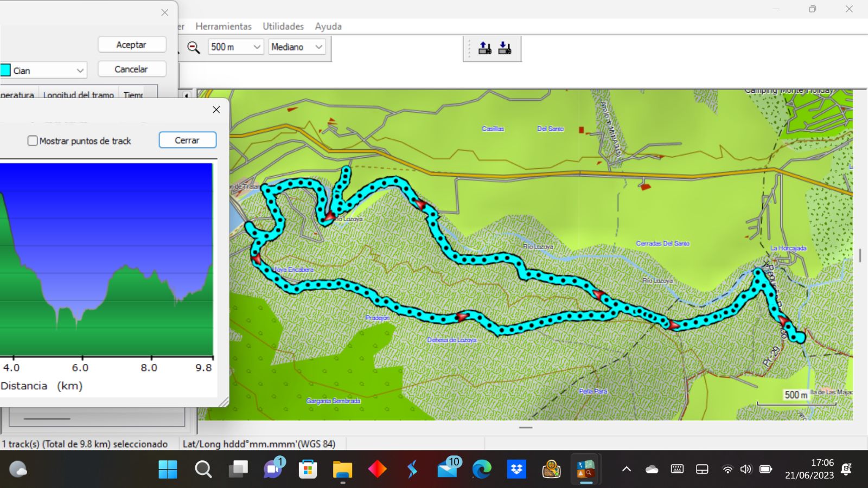Open clock and date 17:06 panel

809,469
